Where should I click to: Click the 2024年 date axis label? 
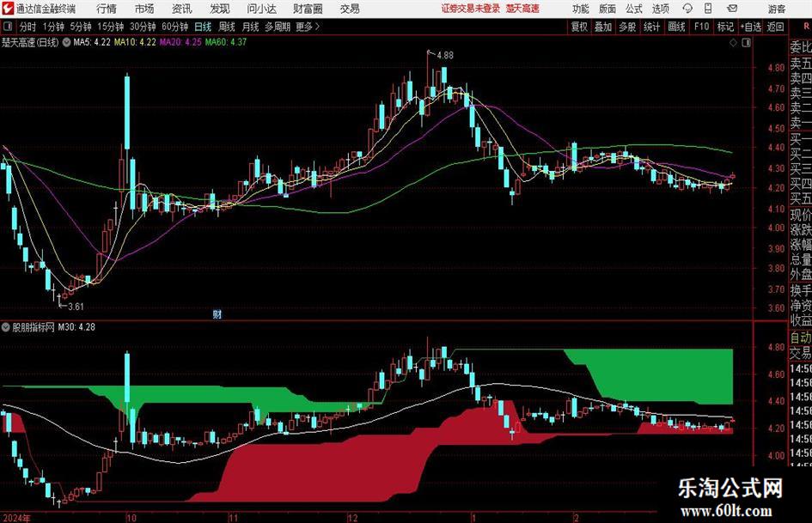point(16,518)
